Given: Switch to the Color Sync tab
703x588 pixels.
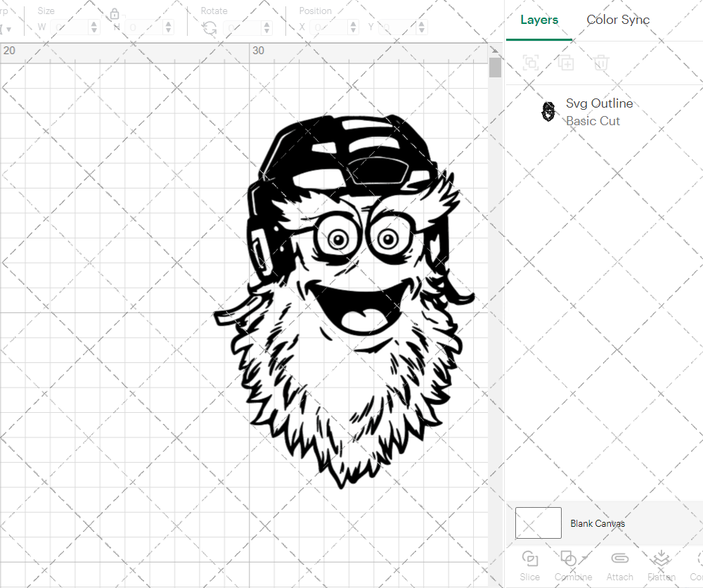Looking at the screenshot, I should (618, 20).
